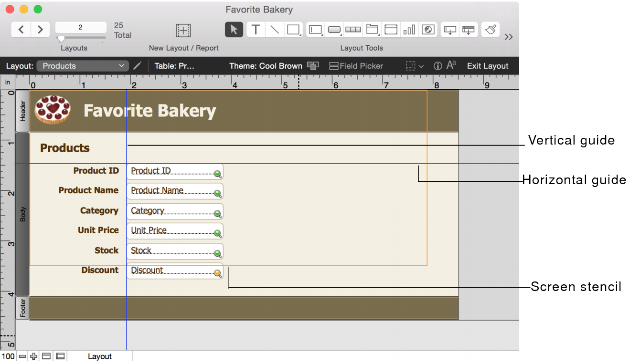Select the bakery cake logo image
This screenshot has height=364, width=640.
(x=53, y=110)
